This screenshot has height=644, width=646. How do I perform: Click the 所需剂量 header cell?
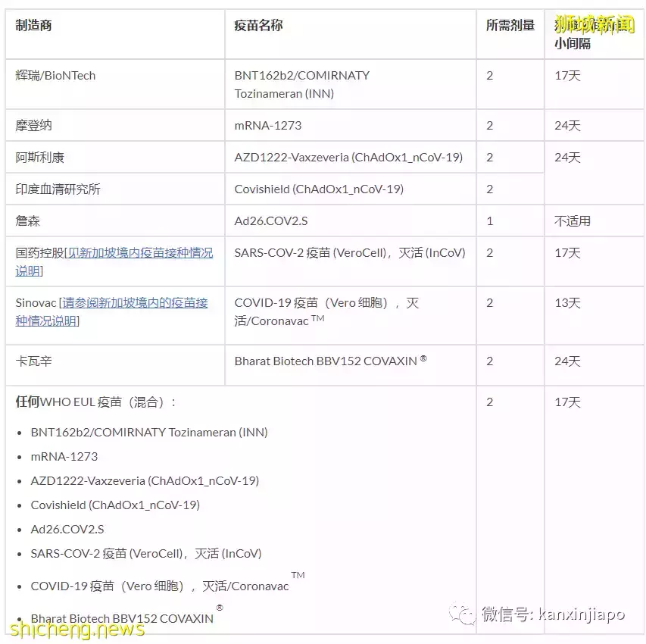(510, 23)
